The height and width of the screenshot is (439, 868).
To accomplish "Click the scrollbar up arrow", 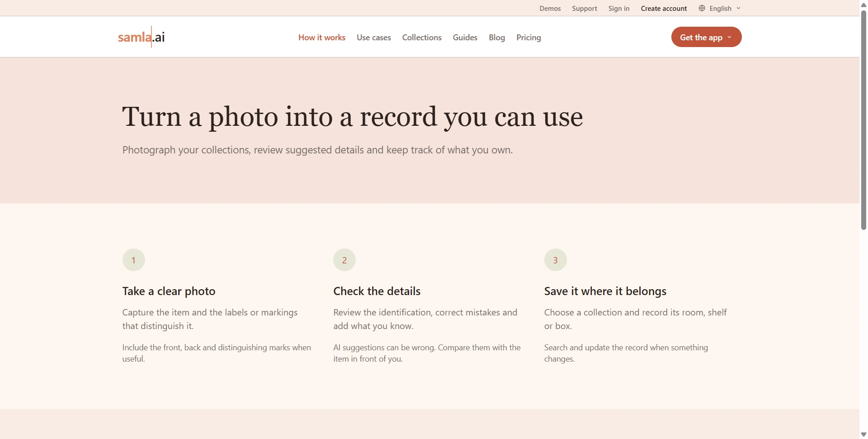I will click(863, 4).
